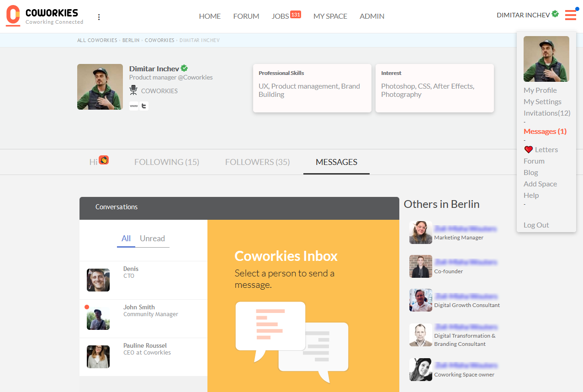Open the conversation with John Smith
This screenshot has width=583, height=392.
pyautogui.click(x=139, y=311)
